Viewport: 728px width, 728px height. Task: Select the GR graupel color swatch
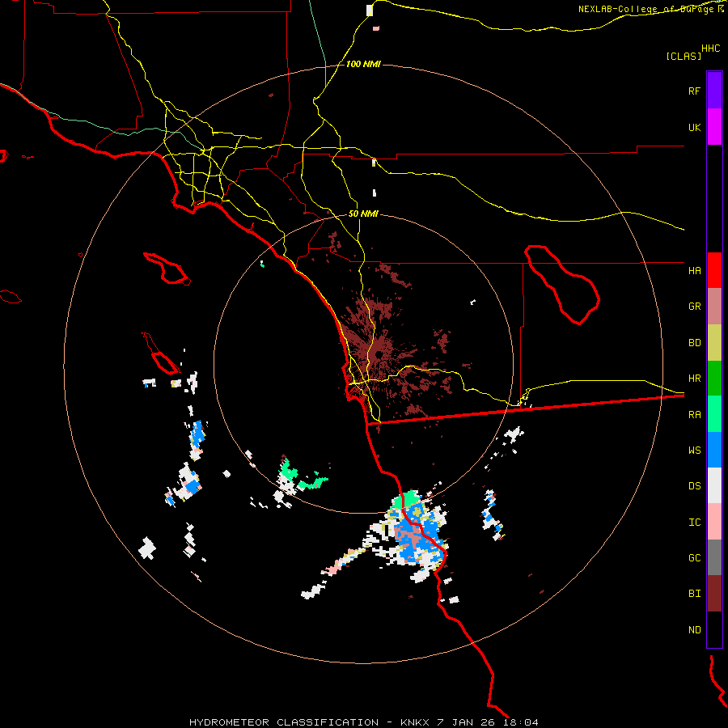pyautogui.click(x=714, y=307)
